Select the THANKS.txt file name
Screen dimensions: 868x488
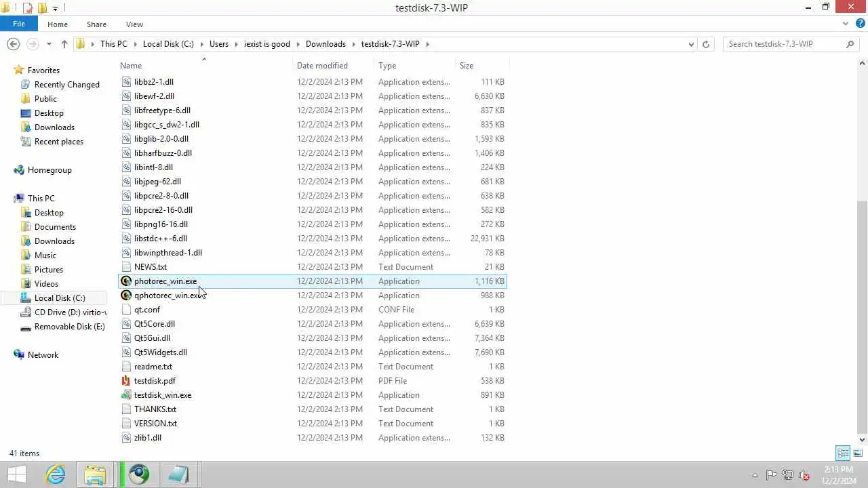pos(155,409)
